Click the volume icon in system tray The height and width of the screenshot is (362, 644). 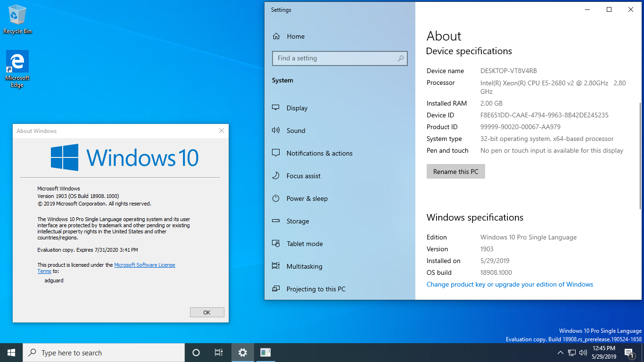[x=583, y=353]
